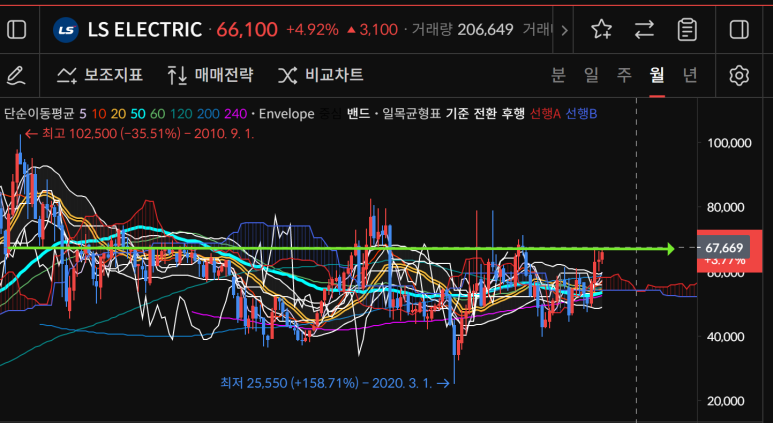Image resolution: width=773 pixels, height=423 pixels.
Task: Click the LS ELECTRIC stock name
Action: tap(145, 30)
